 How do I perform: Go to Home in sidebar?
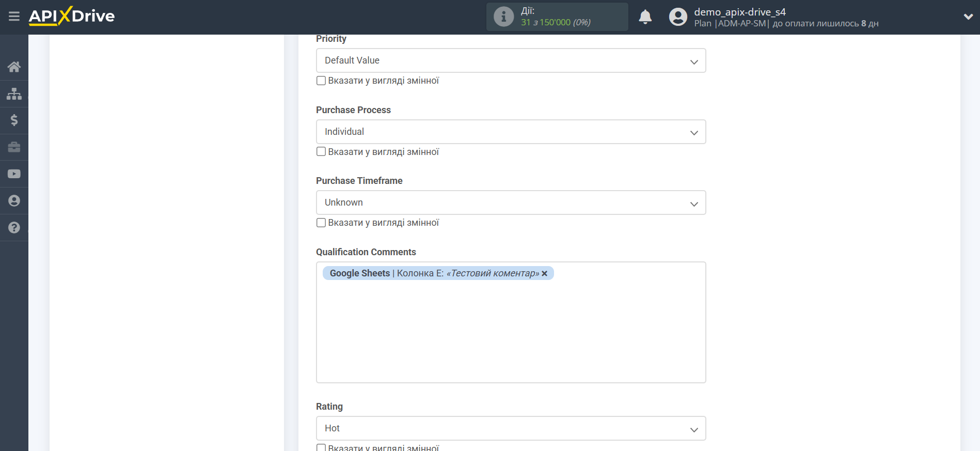14,67
